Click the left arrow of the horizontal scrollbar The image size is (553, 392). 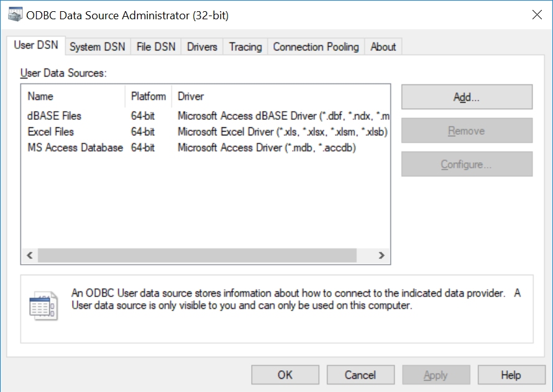click(x=30, y=255)
